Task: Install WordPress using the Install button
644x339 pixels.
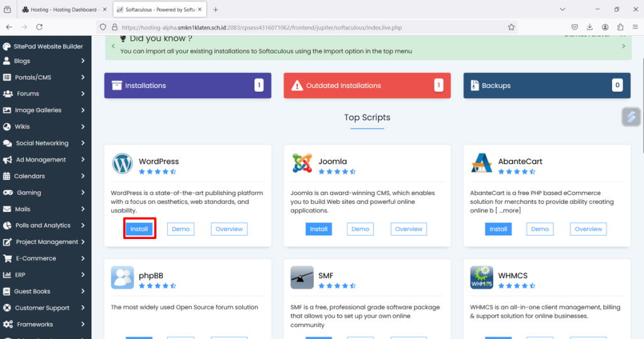Action: pyautogui.click(x=139, y=229)
